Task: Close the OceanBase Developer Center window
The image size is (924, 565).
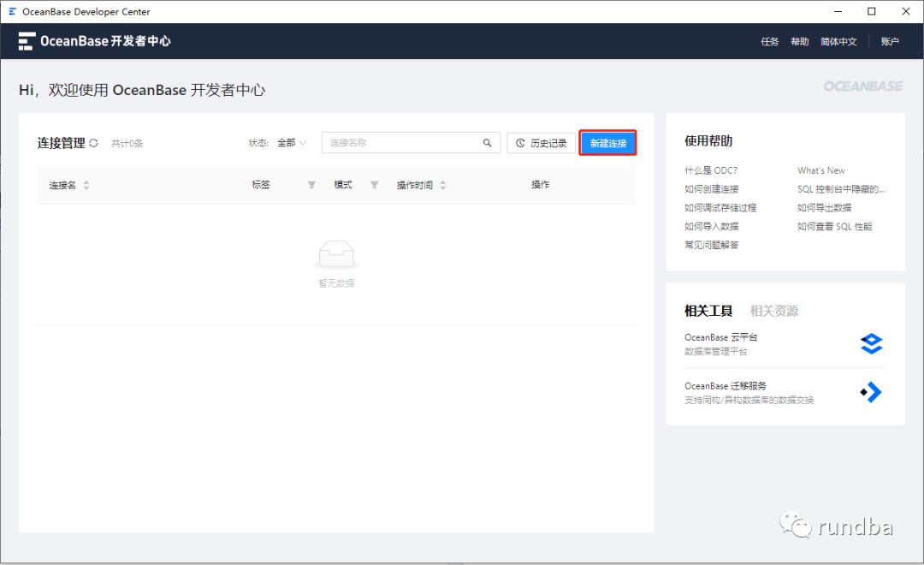Action: (x=906, y=11)
